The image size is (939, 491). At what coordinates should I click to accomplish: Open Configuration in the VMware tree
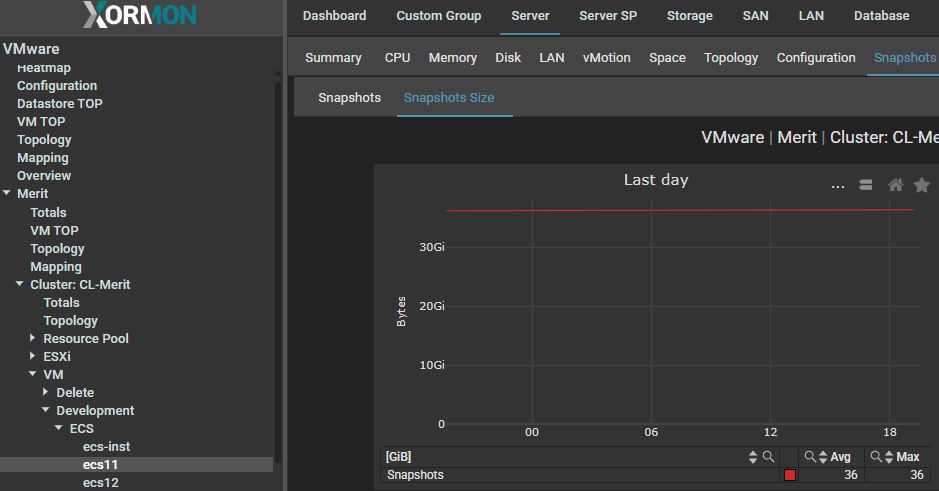coord(57,86)
